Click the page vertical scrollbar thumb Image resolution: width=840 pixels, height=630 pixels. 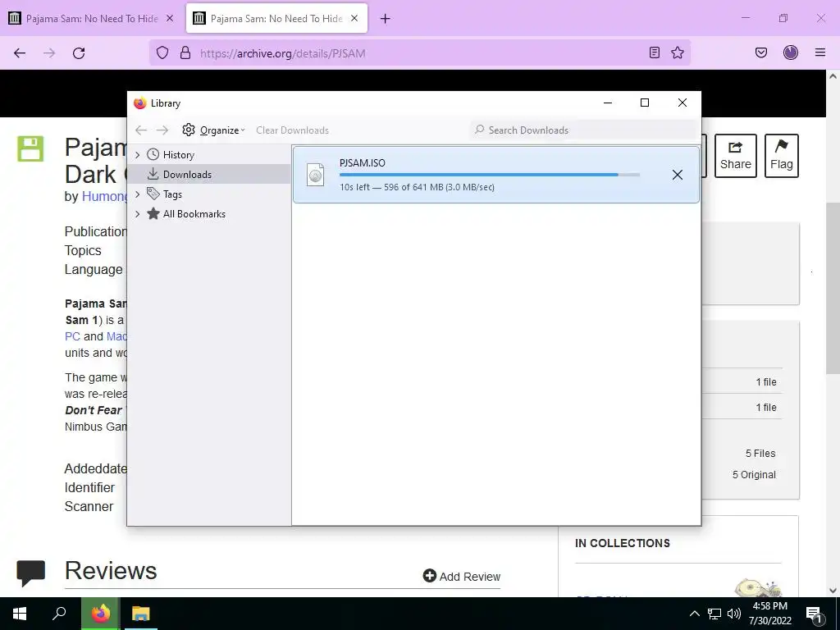coord(833,288)
